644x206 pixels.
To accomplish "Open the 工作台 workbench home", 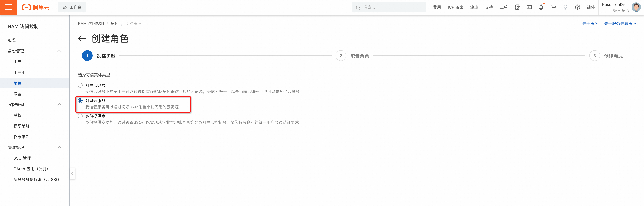I will click(x=72, y=7).
